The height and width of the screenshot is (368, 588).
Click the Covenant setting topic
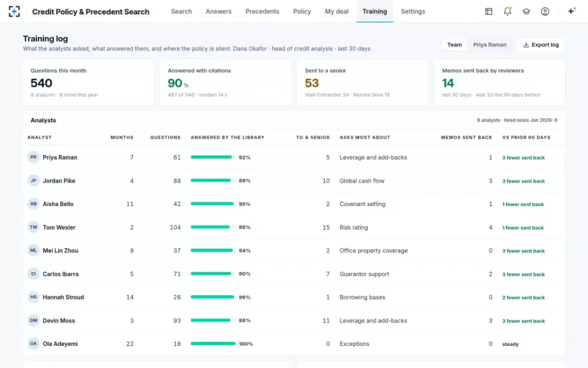363,204
